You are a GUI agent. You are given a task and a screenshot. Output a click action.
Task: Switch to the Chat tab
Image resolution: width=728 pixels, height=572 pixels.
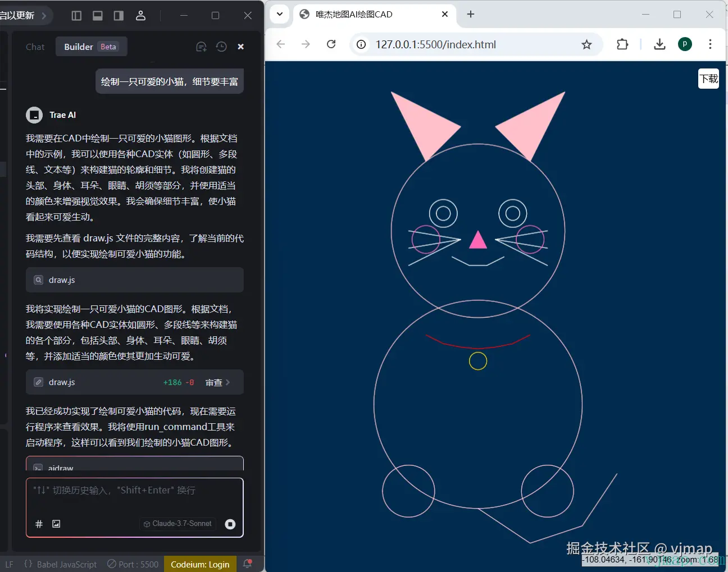[x=35, y=47]
